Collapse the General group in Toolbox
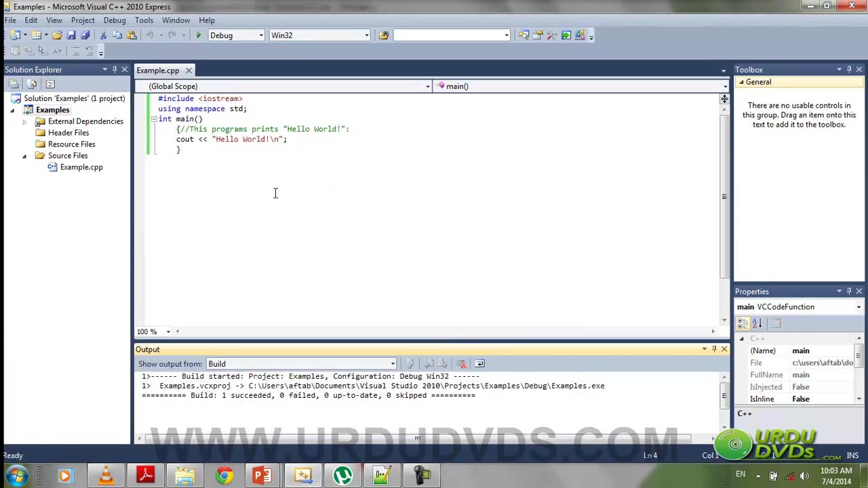868x488 pixels. click(741, 82)
